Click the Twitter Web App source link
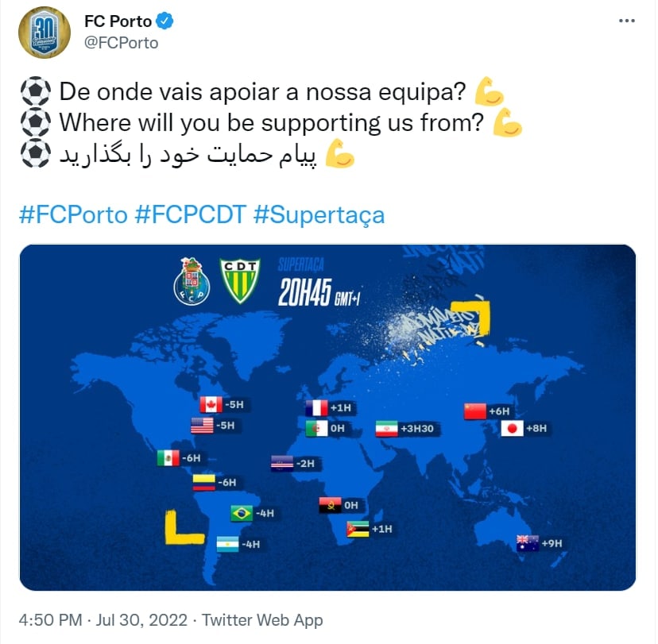The image size is (658, 644). pyautogui.click(x=262, y=619)
